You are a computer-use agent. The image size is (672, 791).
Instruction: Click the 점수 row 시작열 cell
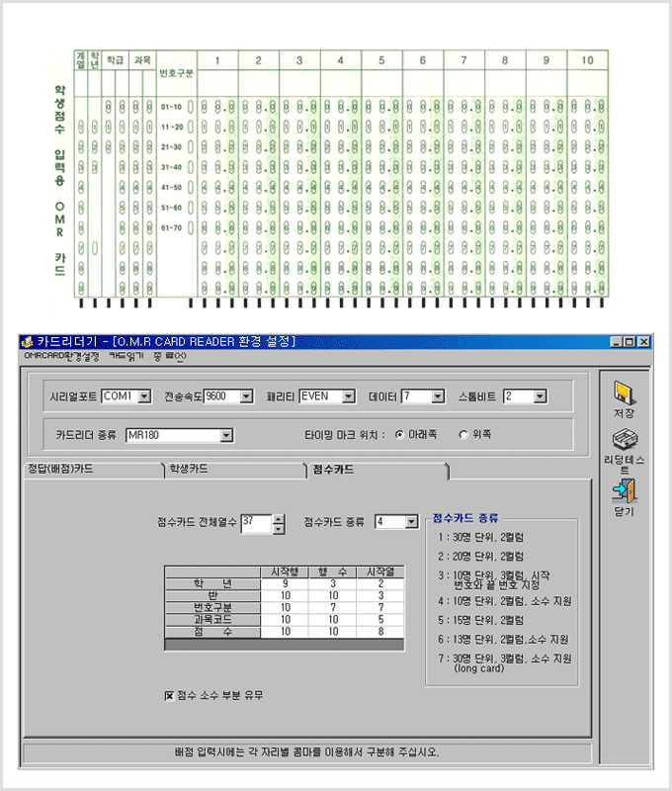pos(380,632)
